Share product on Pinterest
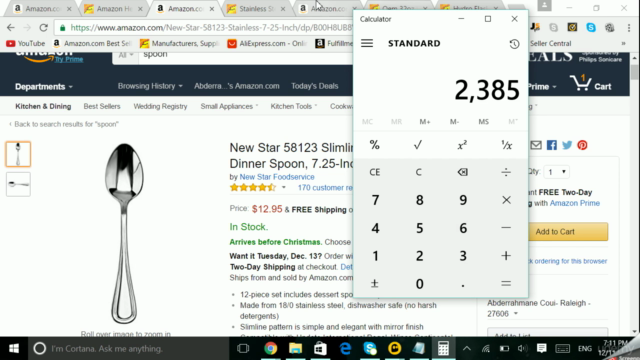 click(582, 145)
